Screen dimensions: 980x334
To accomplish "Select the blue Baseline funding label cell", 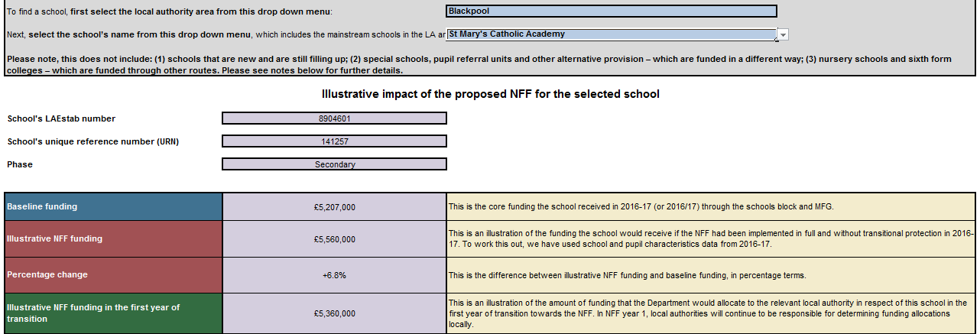I will tap(113, 207).
